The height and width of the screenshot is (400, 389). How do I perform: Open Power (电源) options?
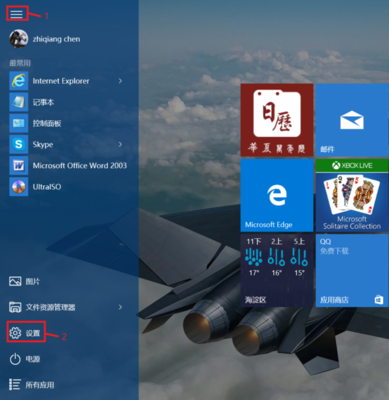tap(25, 359)
